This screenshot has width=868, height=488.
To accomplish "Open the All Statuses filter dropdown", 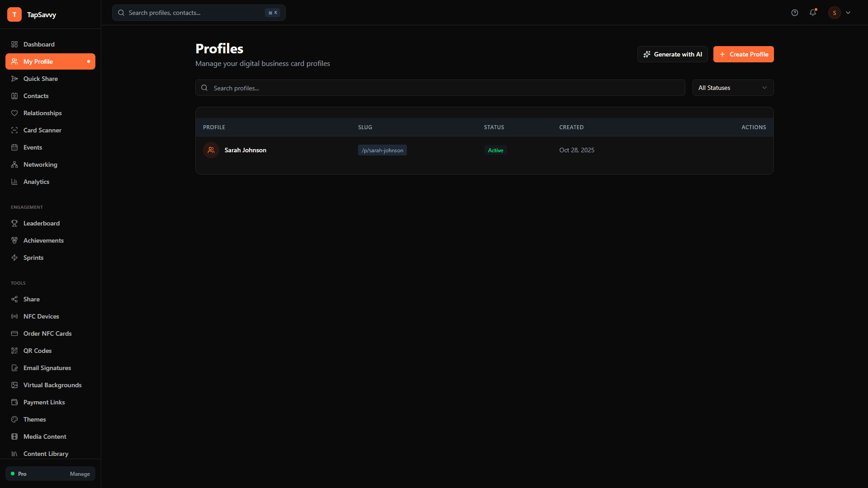I will (x=733, y=88).
